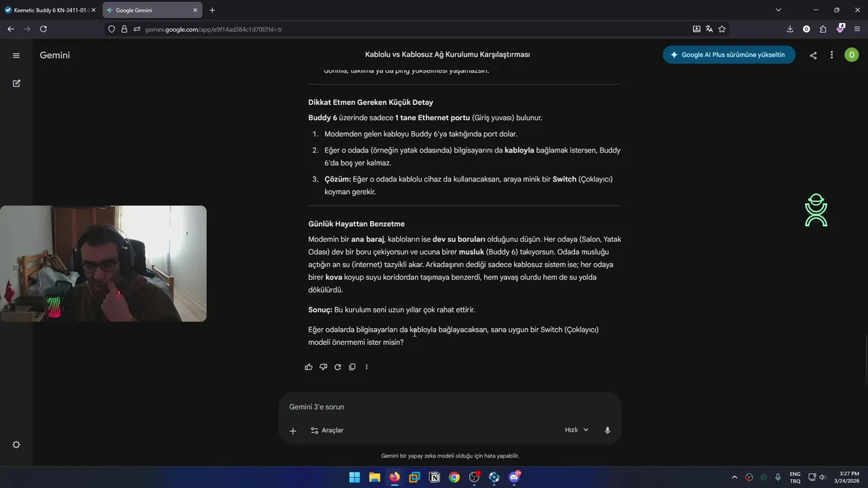Open the Firefox application menu
This screenshot has width=868, height=488.
click(x=857, y=29)
